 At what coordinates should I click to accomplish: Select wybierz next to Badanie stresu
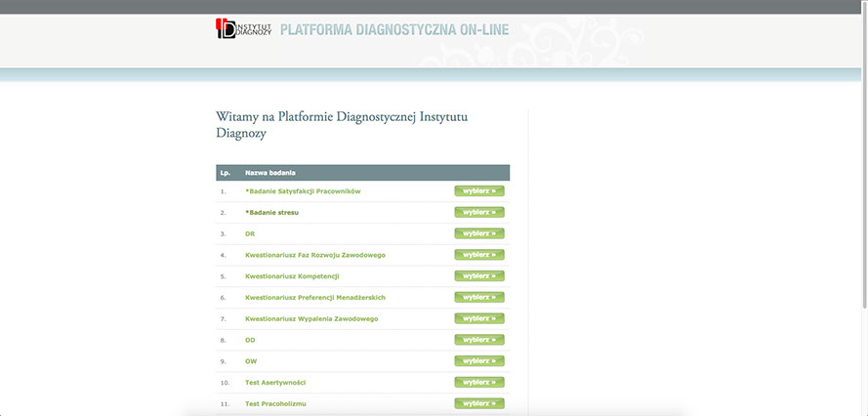point(478,212)
